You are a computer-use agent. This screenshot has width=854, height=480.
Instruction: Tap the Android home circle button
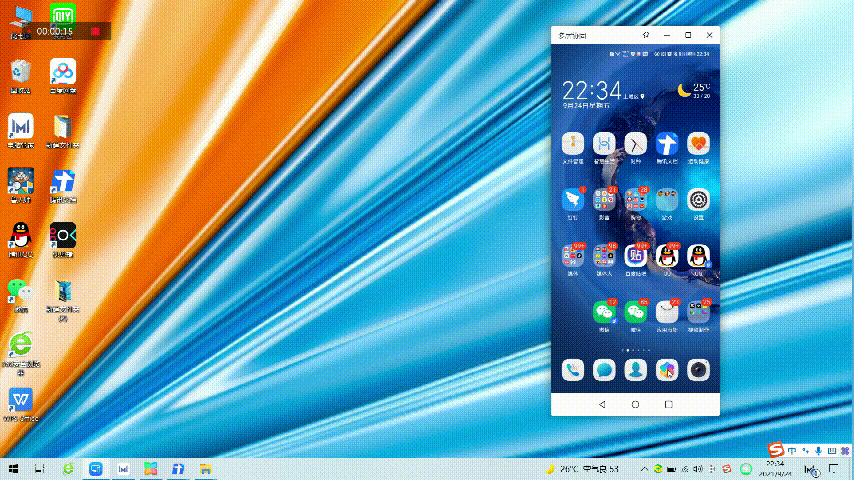tap(635, 404)
